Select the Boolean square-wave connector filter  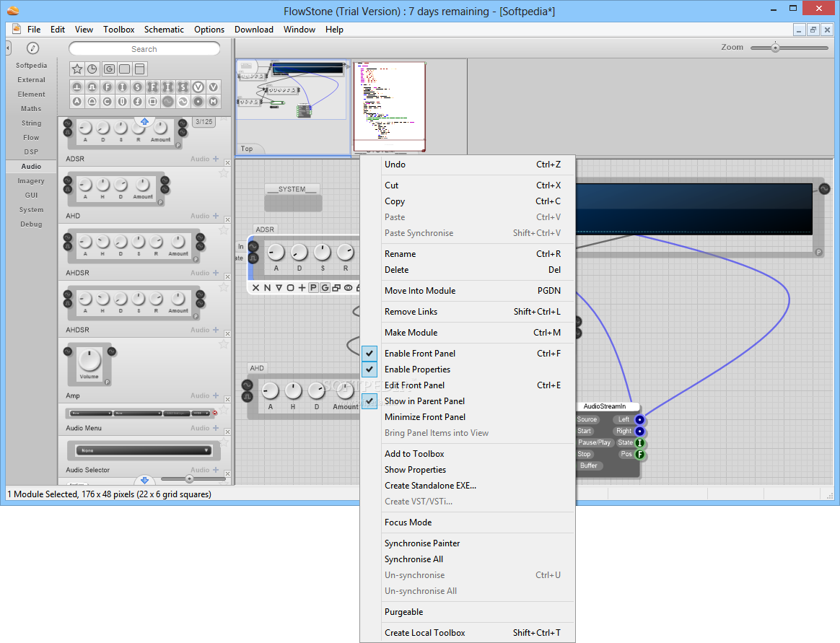click(x=92, y=87)
